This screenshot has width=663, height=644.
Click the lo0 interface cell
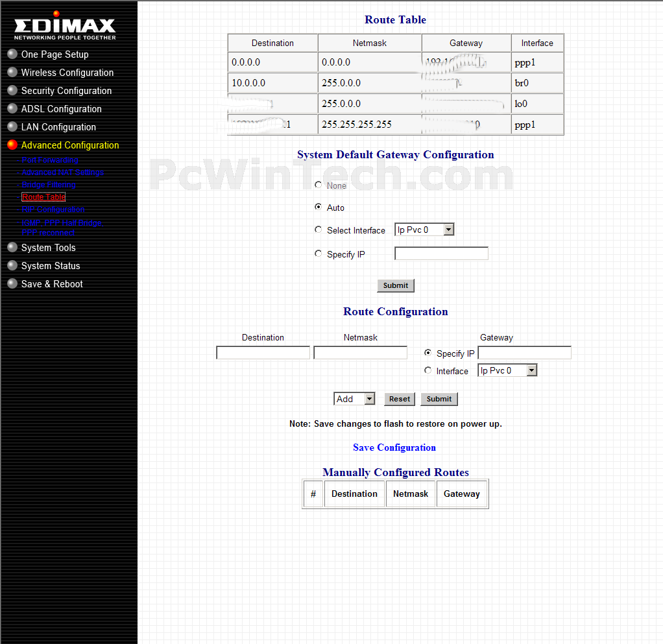[537, 104]
